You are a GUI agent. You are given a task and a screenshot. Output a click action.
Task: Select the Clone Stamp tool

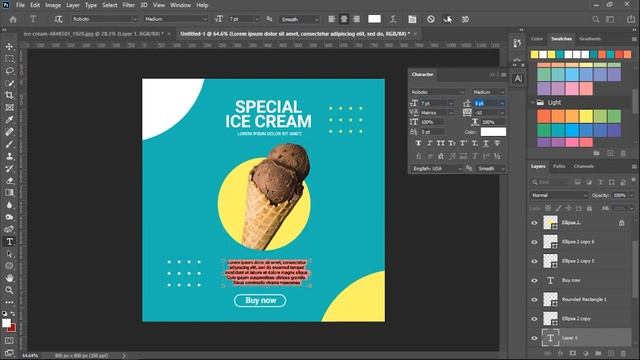9,156
